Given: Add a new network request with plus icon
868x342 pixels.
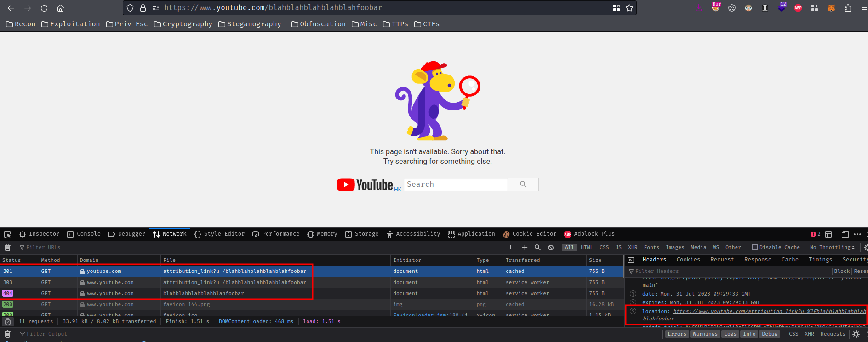Looking at the screenshot, I should coord(525,248).
